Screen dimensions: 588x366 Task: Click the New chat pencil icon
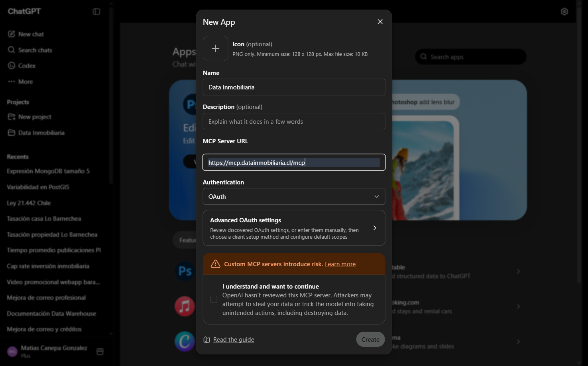pyautogui.click(x=12, y=34)
